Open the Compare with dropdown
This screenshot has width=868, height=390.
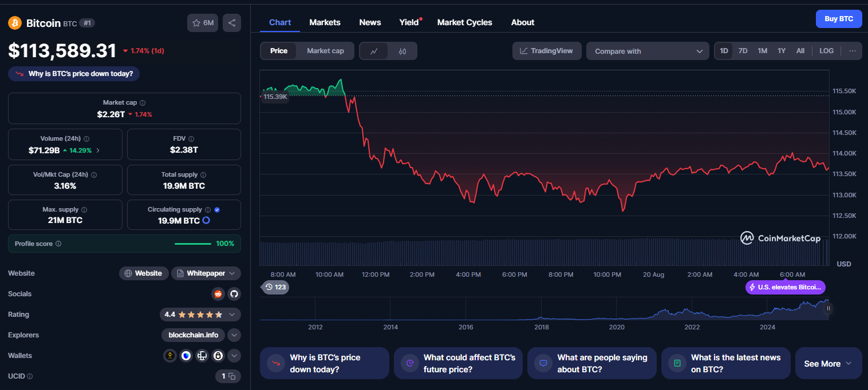tap(648, 51)
